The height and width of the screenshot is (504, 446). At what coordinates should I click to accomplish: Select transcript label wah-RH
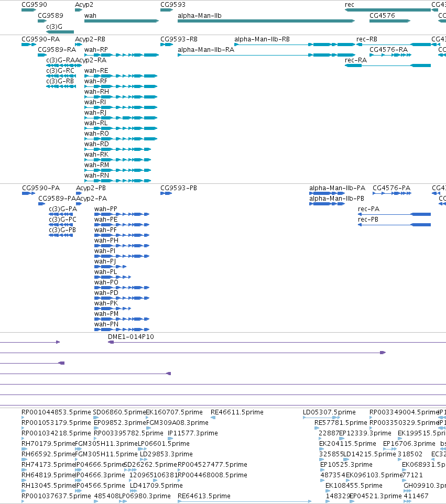click(x=96, y=92)
